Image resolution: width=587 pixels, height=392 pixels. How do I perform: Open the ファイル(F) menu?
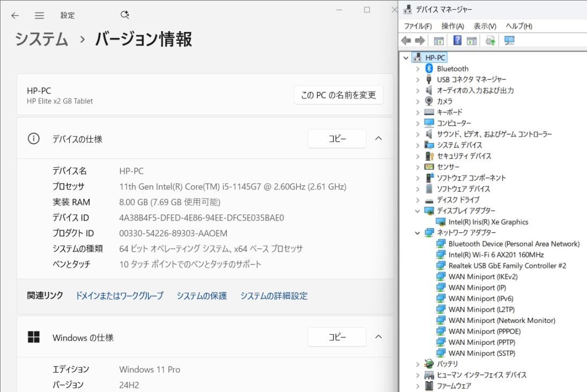click(x=417, y=26)
